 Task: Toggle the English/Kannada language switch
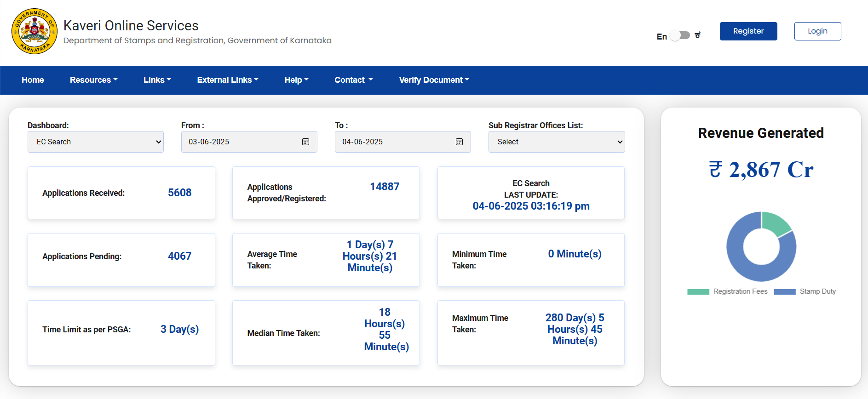coord(680,35)
